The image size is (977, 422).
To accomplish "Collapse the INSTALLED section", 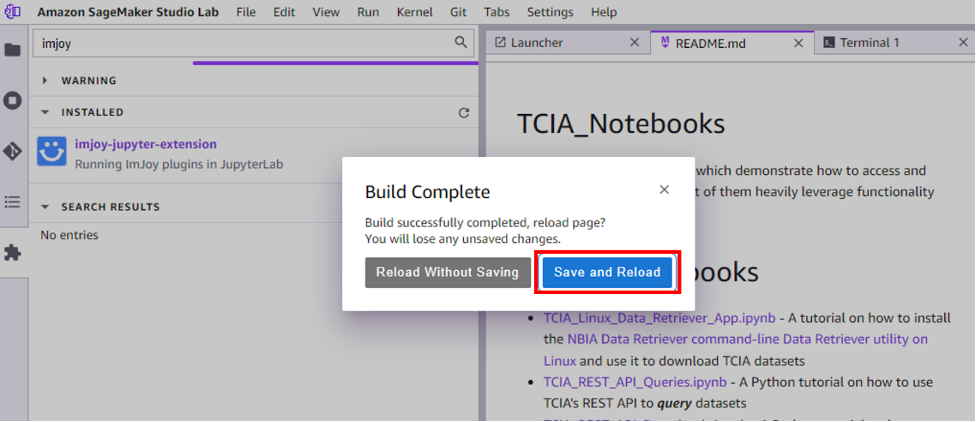I will click(45, 112).
